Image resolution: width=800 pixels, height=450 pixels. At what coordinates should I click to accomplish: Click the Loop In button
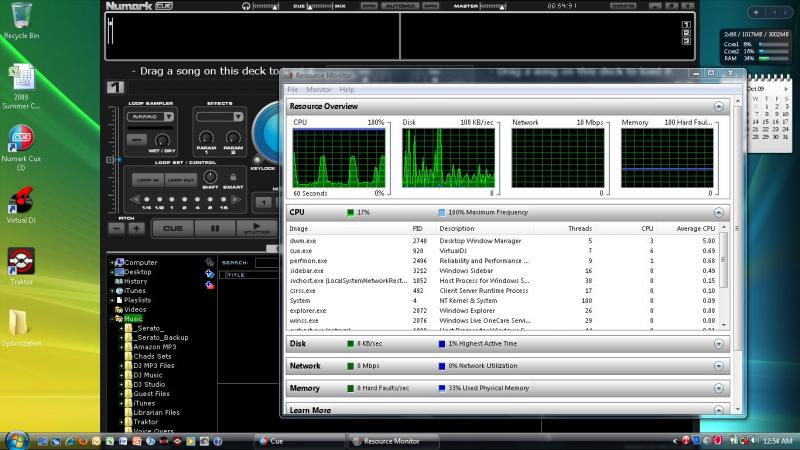click(x=148, y=180)
